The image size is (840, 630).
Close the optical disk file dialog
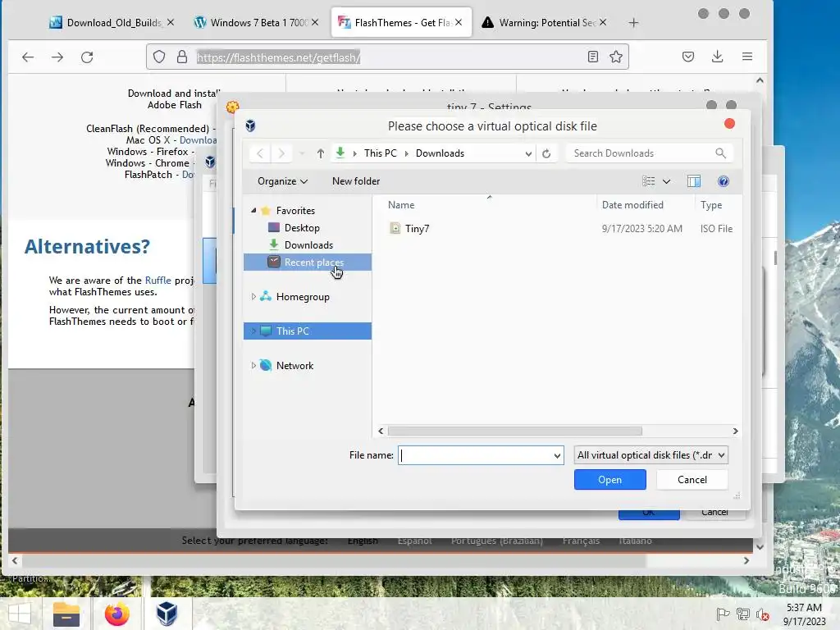[729, 124]
